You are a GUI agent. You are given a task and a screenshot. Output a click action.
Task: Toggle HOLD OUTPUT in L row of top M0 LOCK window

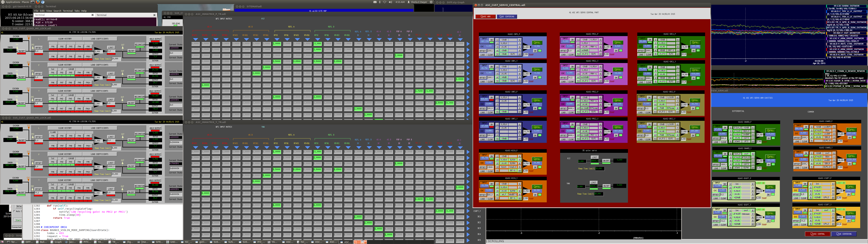(155, 39)
